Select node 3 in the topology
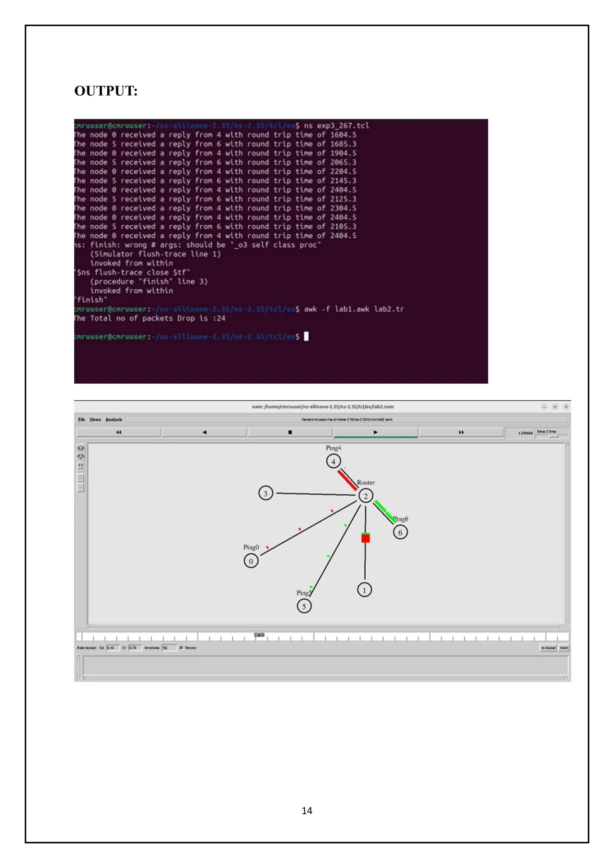This screenshot has height=868, width=614. click(x=265, y=493)
